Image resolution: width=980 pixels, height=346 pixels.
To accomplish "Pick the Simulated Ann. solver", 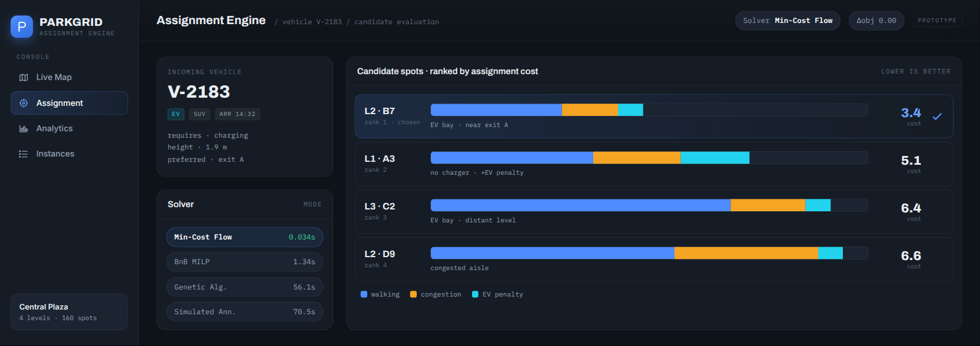I will (245, 312).
